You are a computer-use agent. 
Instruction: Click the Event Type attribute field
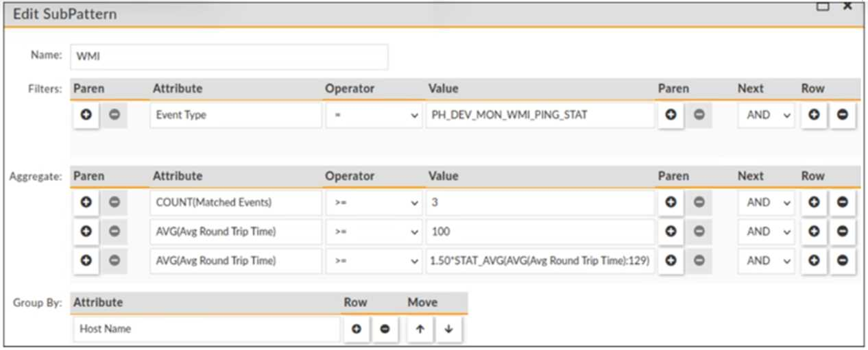(235, 115)
